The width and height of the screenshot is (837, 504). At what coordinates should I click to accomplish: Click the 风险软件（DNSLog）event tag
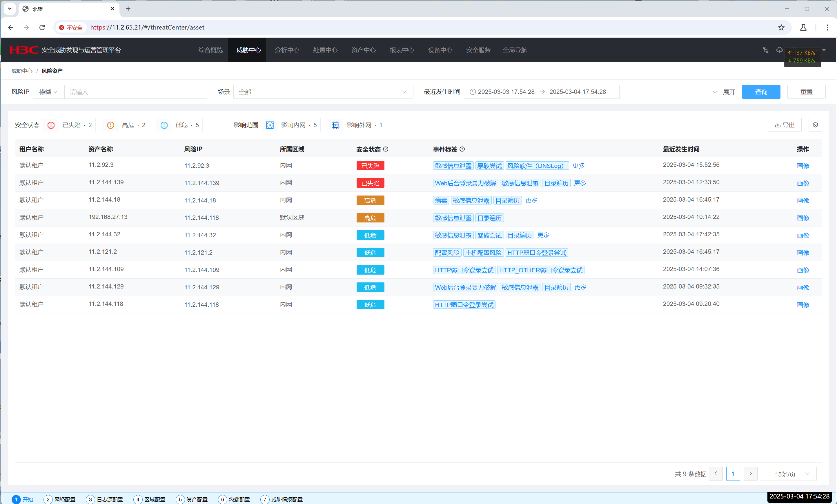tap(538, 166)
